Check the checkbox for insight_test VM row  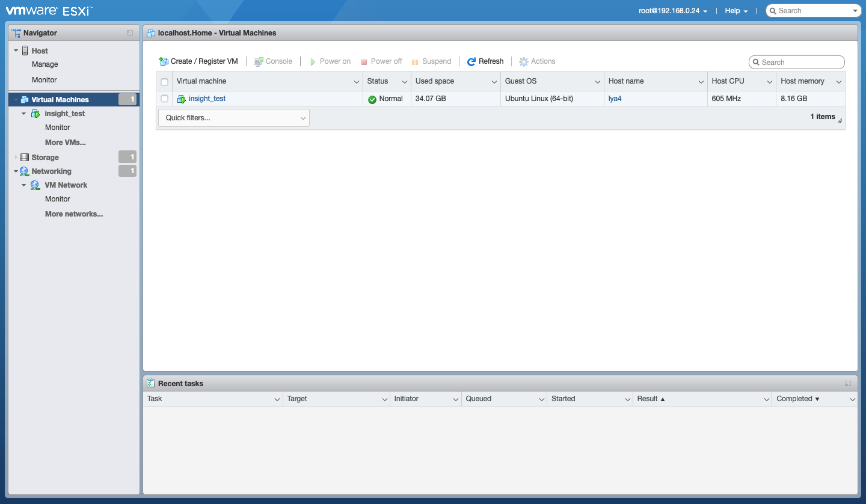pos(164,98)
